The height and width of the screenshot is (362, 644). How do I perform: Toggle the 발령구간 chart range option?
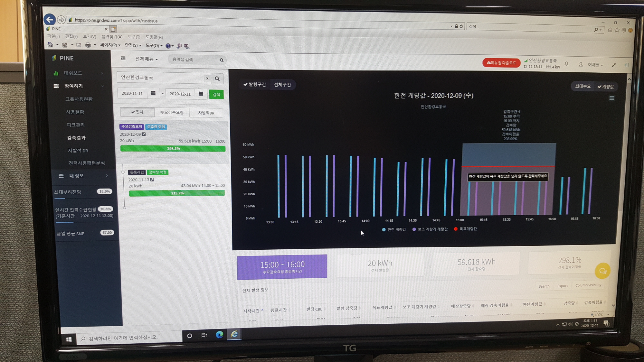pyautogui.click(x=255, y=84)
